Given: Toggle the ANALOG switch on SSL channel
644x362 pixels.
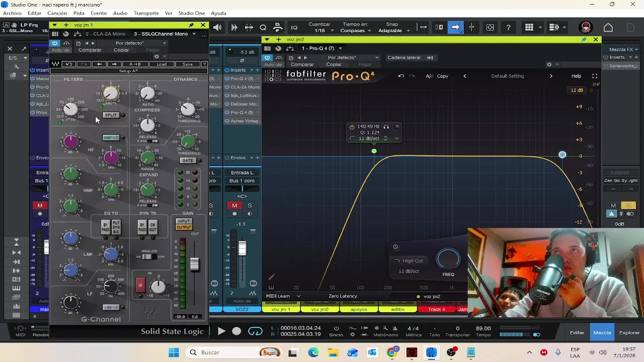Looking at the screenshot, I should click(x=149, y=257).
